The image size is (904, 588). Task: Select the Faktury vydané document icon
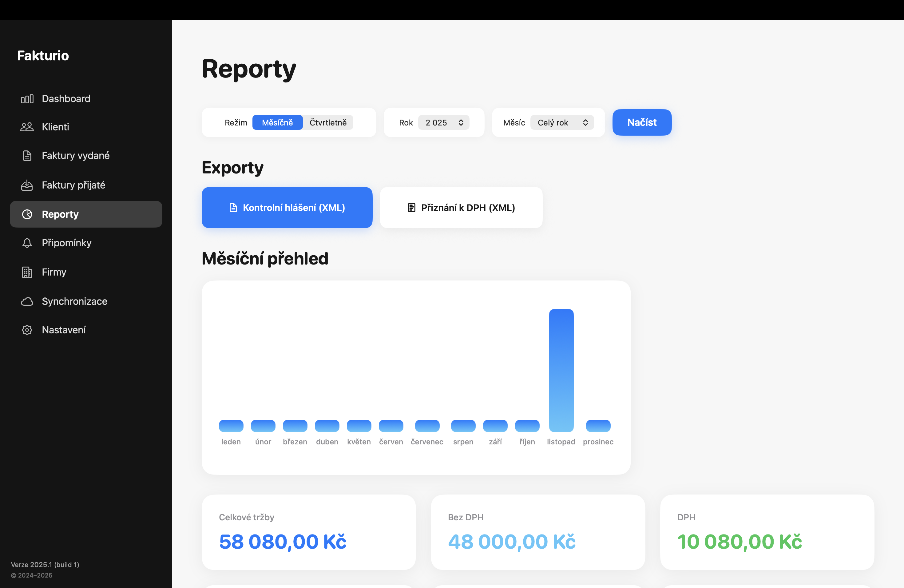point(27,155)
